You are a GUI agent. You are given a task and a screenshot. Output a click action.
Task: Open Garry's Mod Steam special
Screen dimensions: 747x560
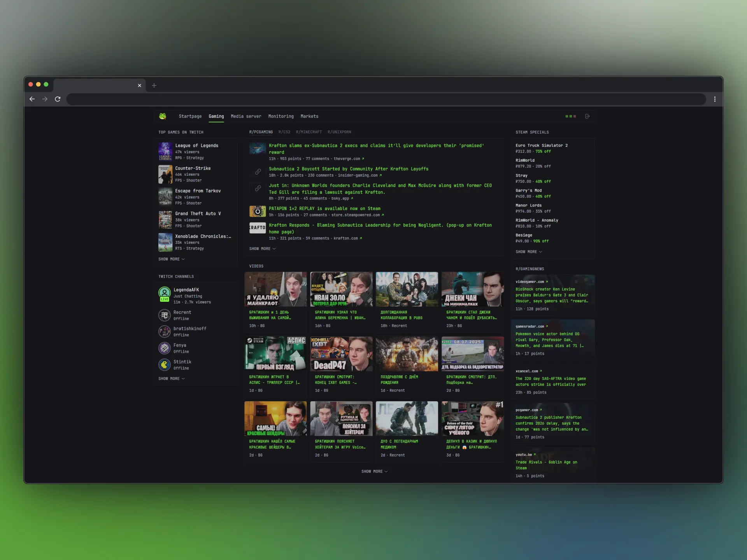pyautogui.click(x=528, y=191)
